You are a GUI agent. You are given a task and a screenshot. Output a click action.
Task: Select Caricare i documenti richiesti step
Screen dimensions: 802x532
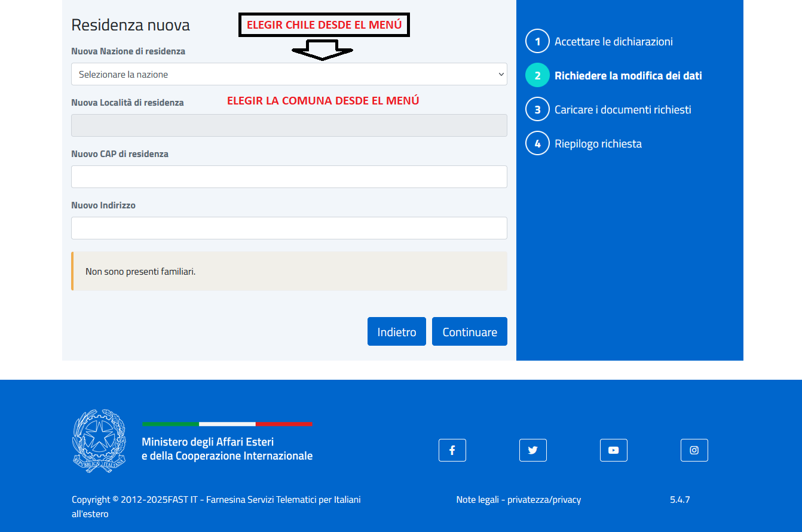pyautogui.click(x=622, y=110)
